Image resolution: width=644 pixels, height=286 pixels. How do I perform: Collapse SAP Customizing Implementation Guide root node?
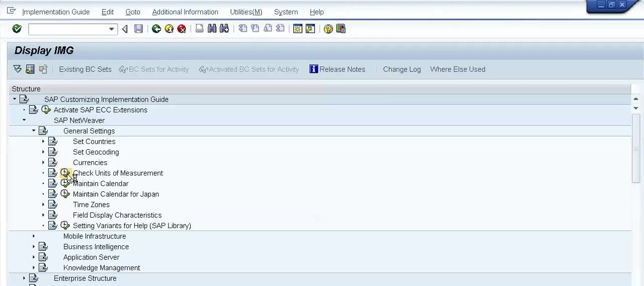pos(15,99)
